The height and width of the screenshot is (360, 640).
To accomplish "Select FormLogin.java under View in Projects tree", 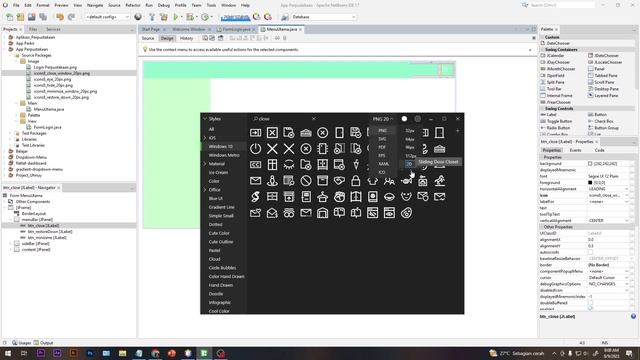I will tap(47, 127).
